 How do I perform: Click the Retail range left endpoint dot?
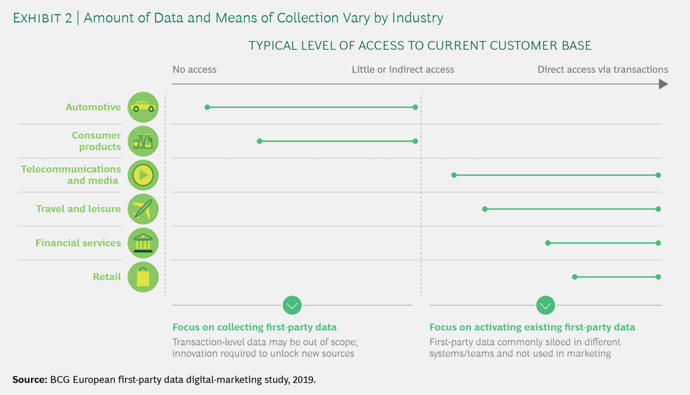tap(575, 277)
